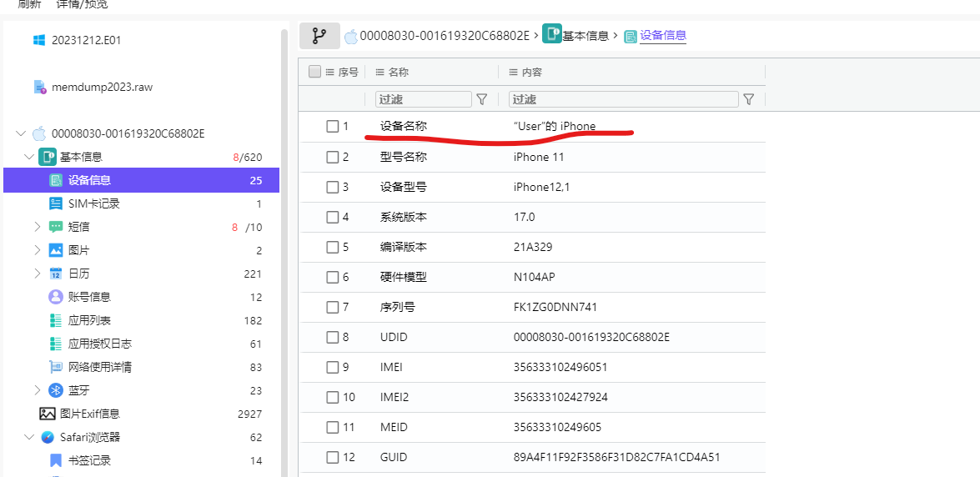Select 网络使用详情 in the left tree
The image size is (980, 477).
click(100, 367)
